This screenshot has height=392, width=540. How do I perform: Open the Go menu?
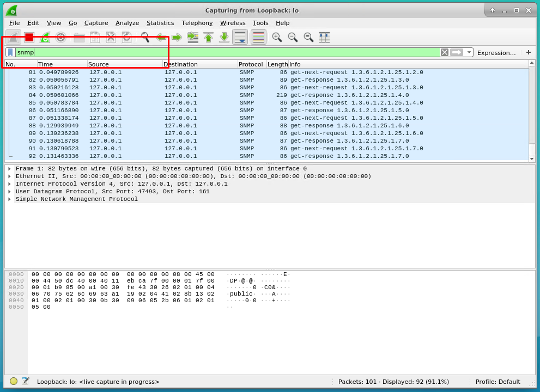click(x=72, y=23)
